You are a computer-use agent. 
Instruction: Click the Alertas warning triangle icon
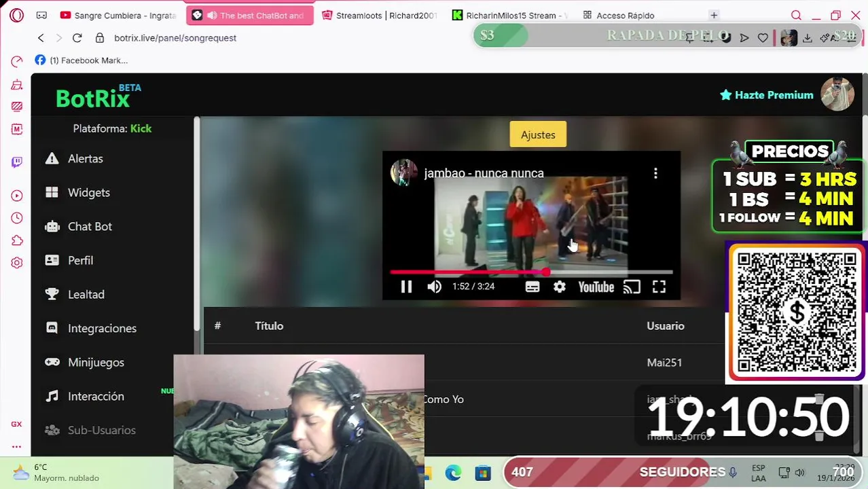(x=52, y=158)
